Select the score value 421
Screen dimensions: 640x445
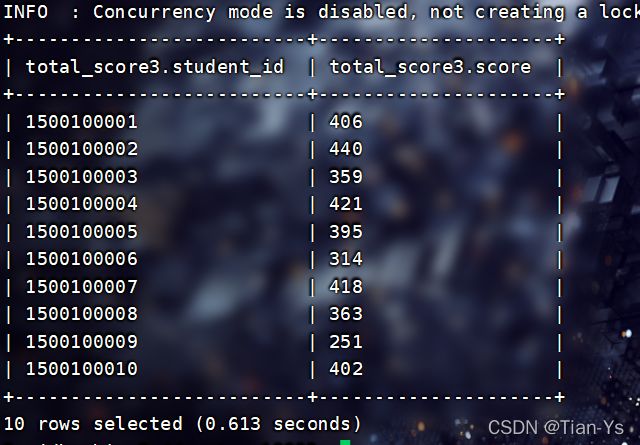point(346,204)
